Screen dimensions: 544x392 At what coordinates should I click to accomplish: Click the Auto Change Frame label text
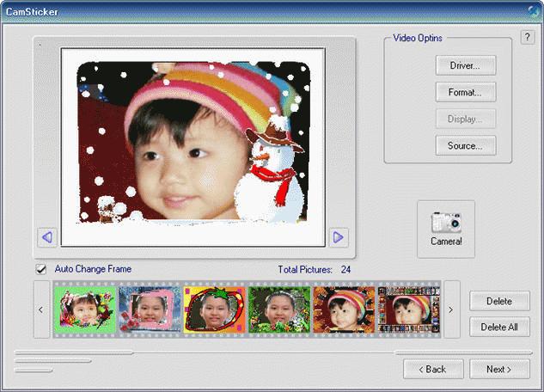pos(93,269)
